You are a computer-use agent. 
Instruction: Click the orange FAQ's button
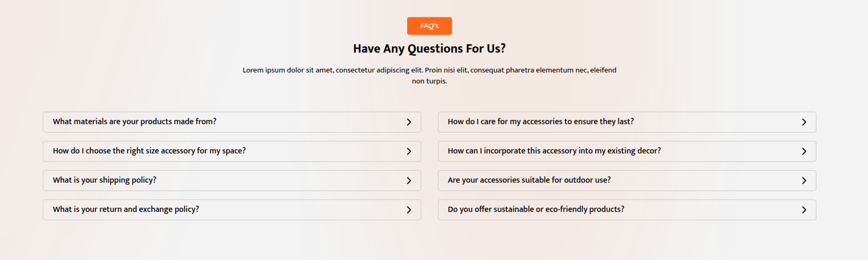pyautogui.click(x=429, y=26)
